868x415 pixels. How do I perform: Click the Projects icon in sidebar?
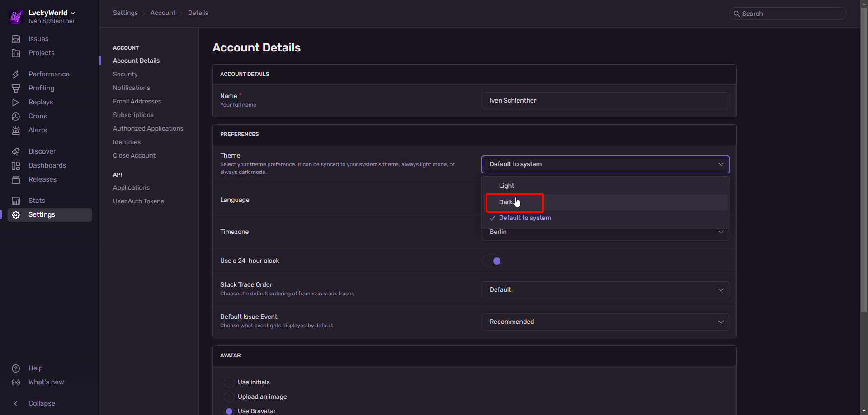coord(16,53)
